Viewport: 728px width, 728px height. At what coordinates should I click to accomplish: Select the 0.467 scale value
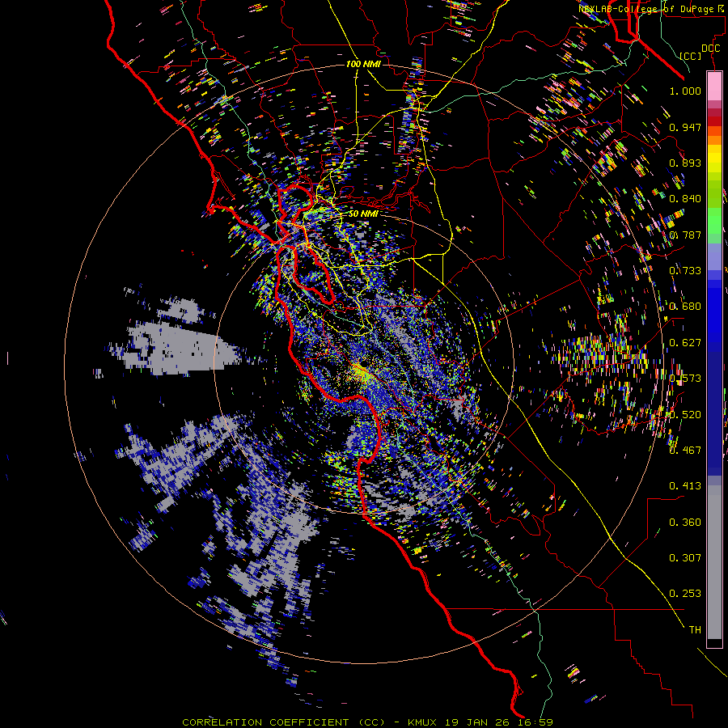pos(685,451)
